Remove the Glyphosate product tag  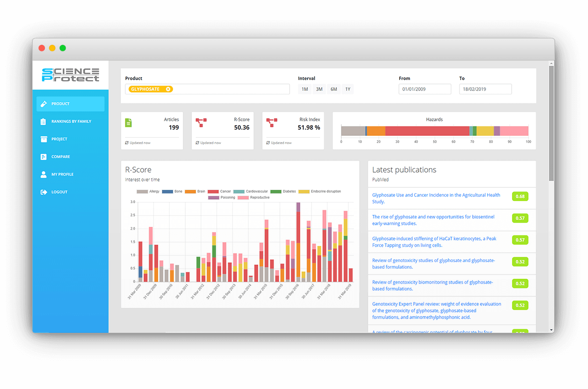click(168, 89)
